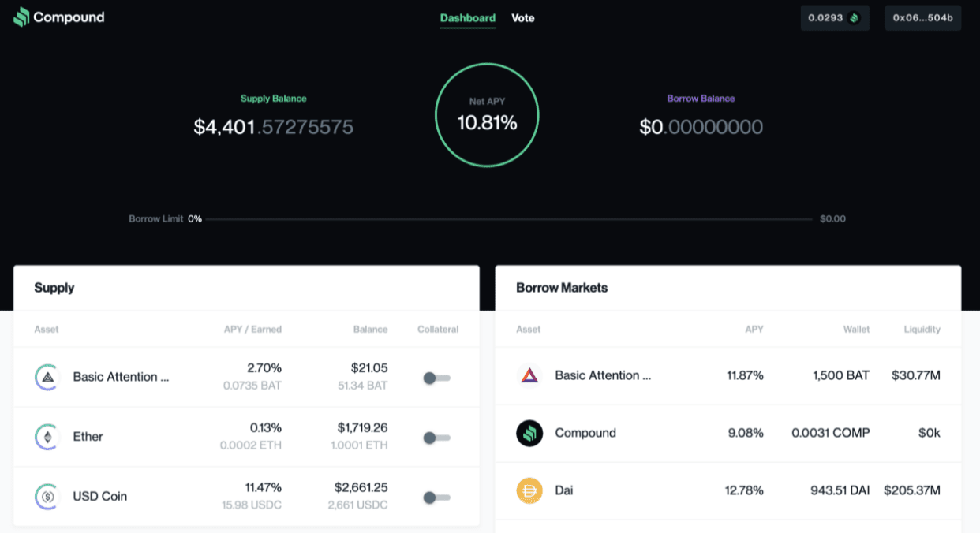Viewport: 980px width, 533px height.
Task: Click the Dai icon in Borrow Markets
Action: (529, 490)
